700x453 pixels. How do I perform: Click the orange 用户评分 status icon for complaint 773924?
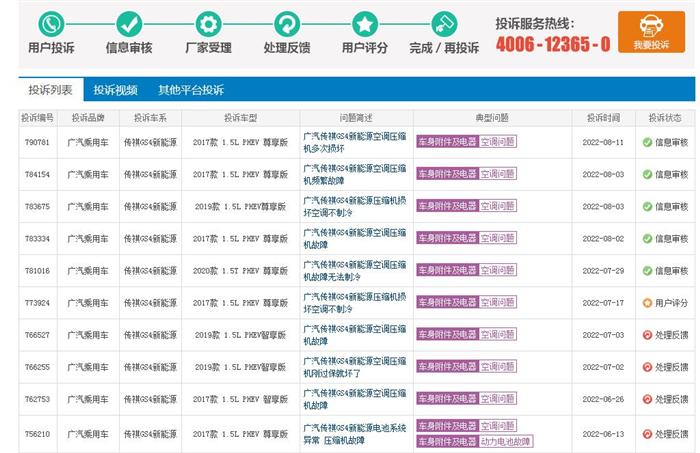[x=647, y=303]
